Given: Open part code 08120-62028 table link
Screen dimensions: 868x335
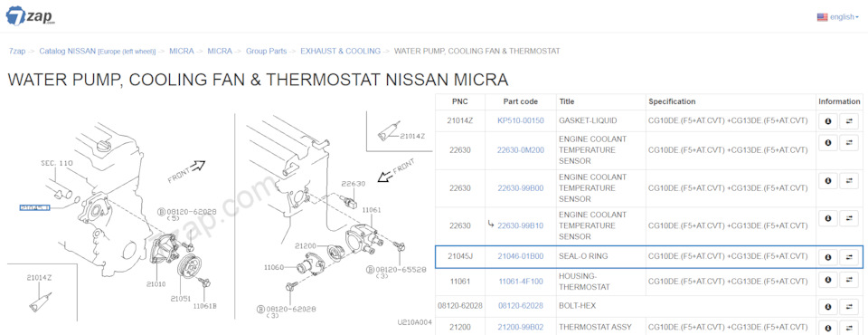Looking at the screenshot, I should coord(521,306).
